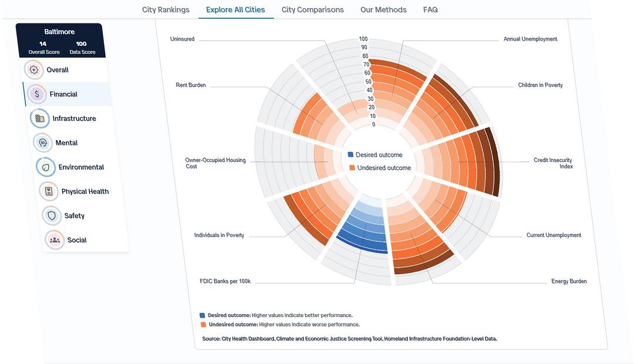Click the Energy Burden label
Viewport: 634px width, 364px height.
569,281
